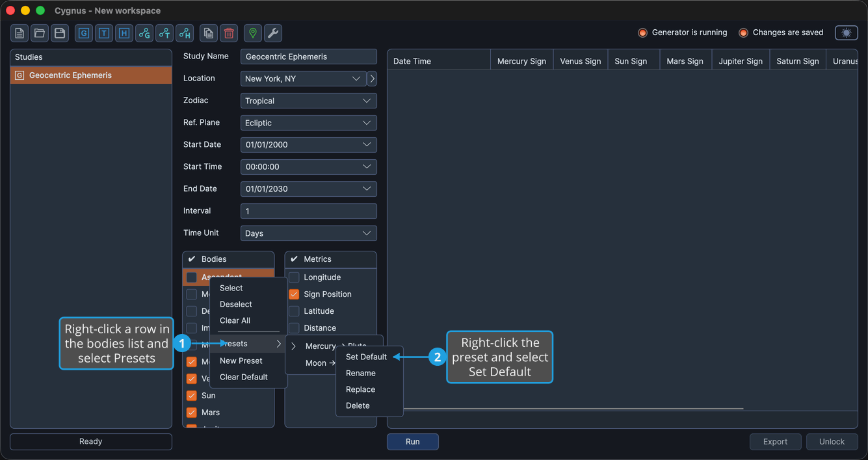Open the End Date picker
Screen dimensions: 868x460
click(x=308, y=189)
